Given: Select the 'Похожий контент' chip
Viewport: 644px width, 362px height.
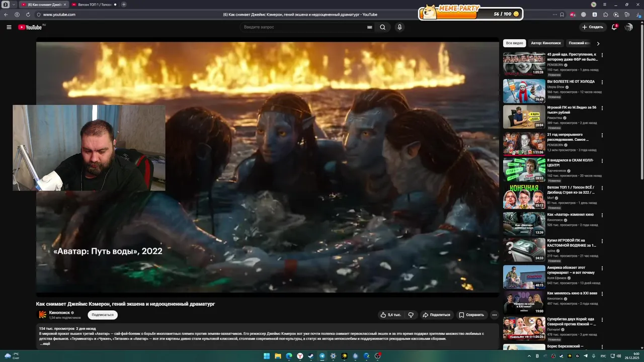Looking at the screenshot, I should tap(579, 43).
